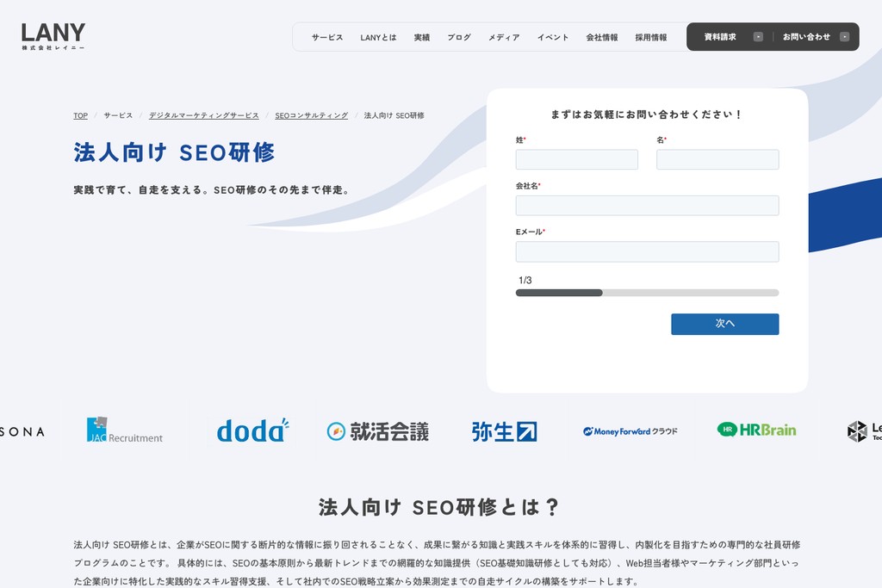
Task: Go to 採用情報 in the navigation
Action: click(651, 37)
